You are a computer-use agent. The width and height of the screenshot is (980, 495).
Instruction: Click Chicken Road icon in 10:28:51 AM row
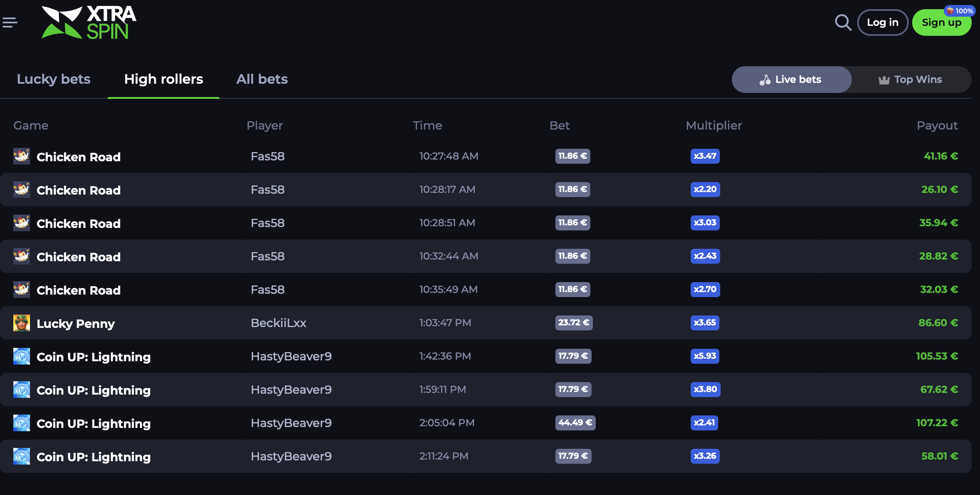click(22, 223)
